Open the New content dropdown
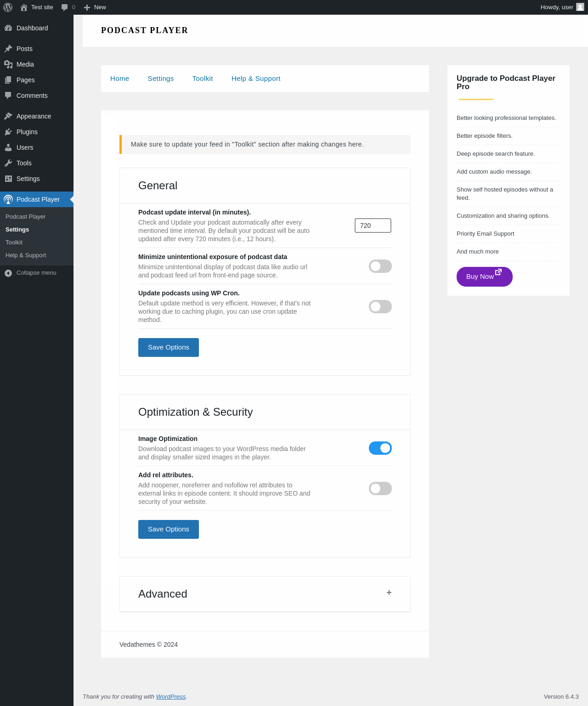The image size is (588, 706). [x=95, y=7]
